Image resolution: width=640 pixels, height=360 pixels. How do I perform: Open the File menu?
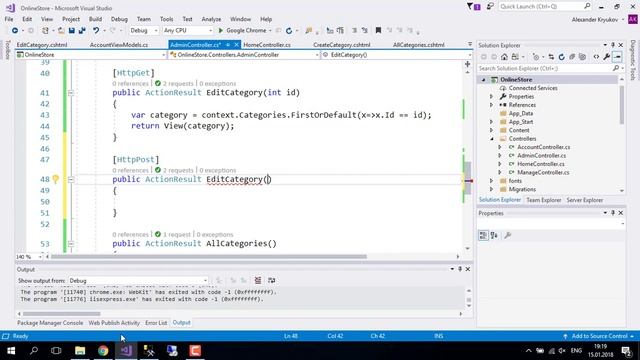point(9,19)
